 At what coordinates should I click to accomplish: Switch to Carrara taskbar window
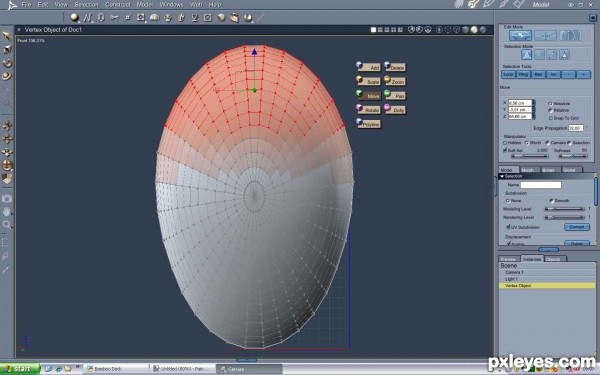click(249, 369)
